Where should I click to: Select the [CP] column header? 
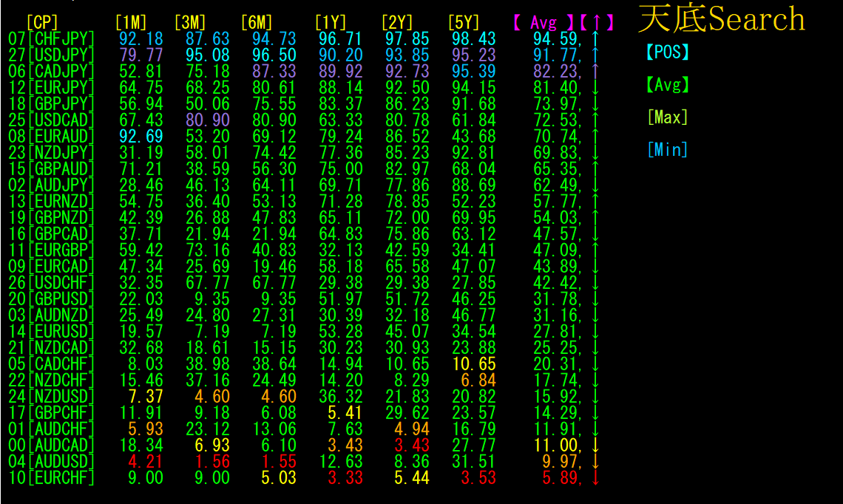(x=42, y=23)
